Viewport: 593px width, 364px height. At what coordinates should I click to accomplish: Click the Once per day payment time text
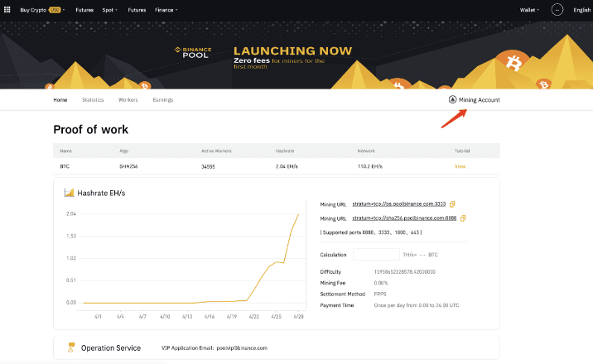pos(417,305)
